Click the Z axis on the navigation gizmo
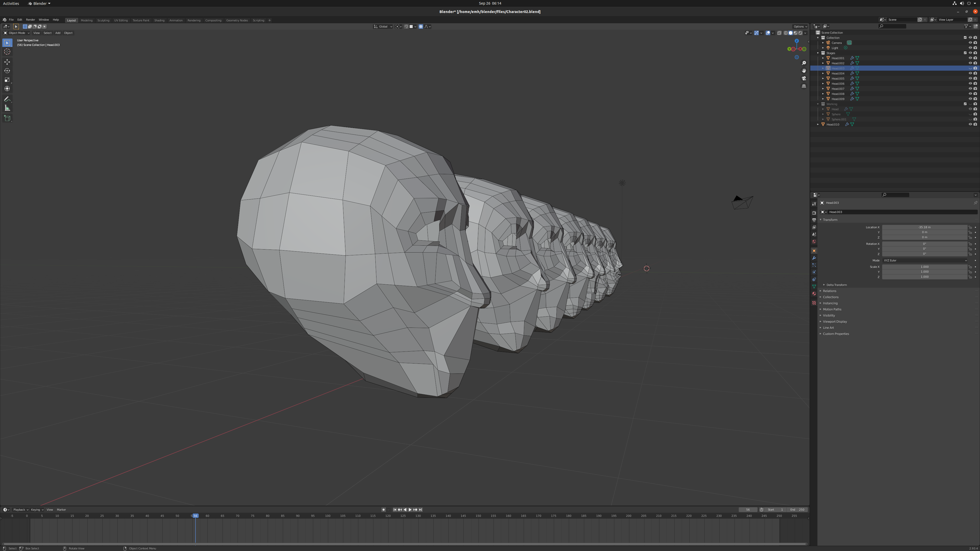The width and height of the screenshot is (980, 551). 797,41
